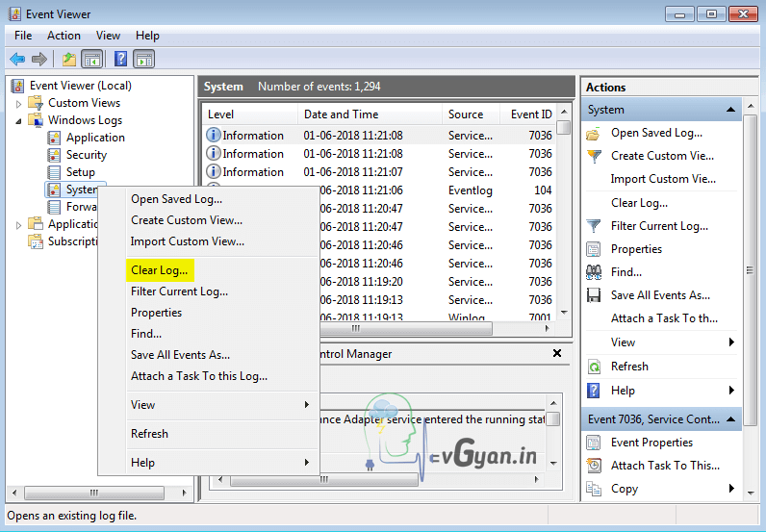Click the Windows Logs folder icon
The height and width of the screenshot is (532, 766).
tap(36, 119)
